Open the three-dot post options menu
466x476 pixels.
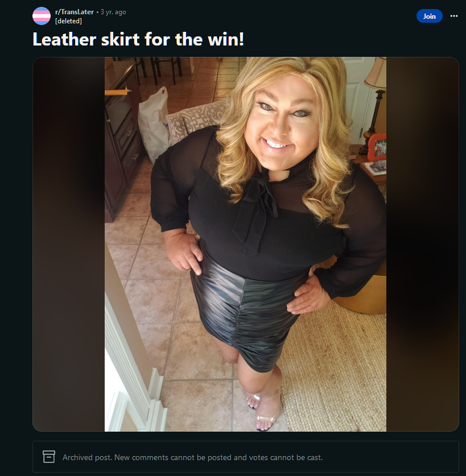(454, 16)
